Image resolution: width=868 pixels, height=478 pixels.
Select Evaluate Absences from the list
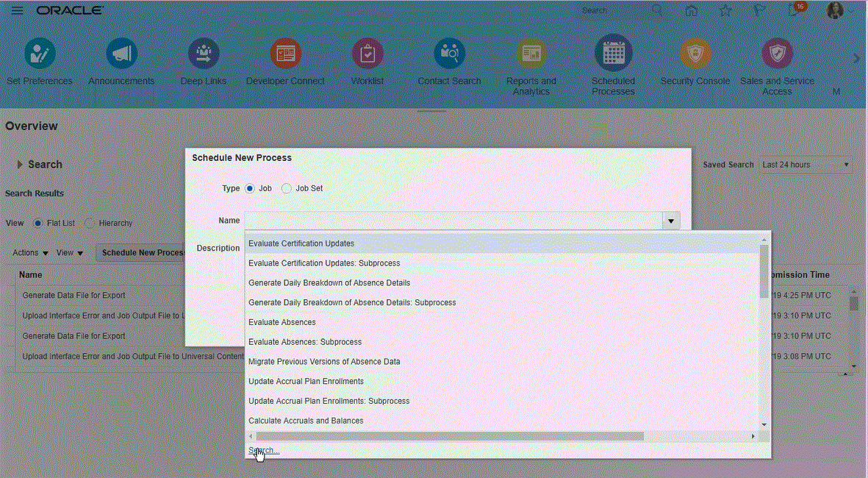pos(282,322)
